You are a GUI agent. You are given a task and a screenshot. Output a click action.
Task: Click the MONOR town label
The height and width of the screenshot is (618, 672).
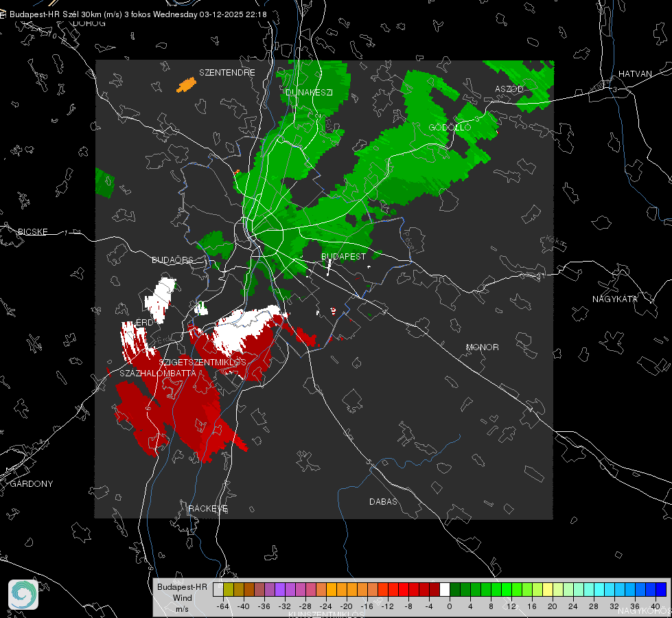click(x=482, y=347)
